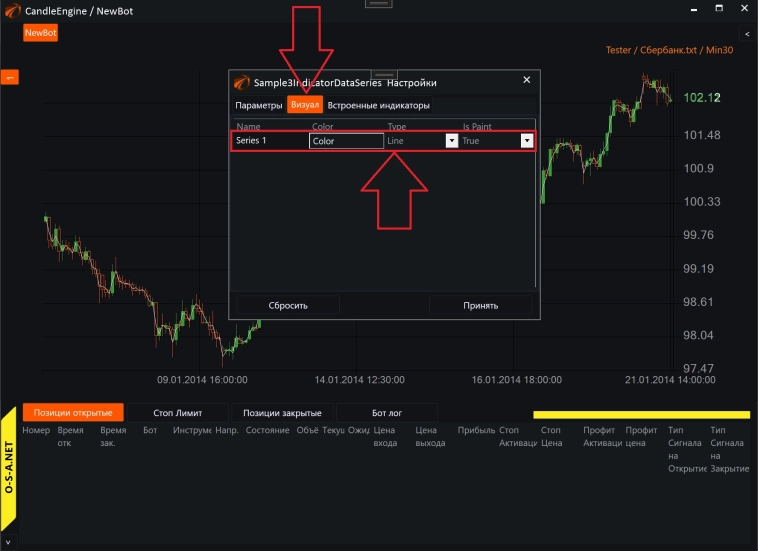Open the Бот лог tab
This screenshot has width=758, height=551.
click(x=386, y=413)
